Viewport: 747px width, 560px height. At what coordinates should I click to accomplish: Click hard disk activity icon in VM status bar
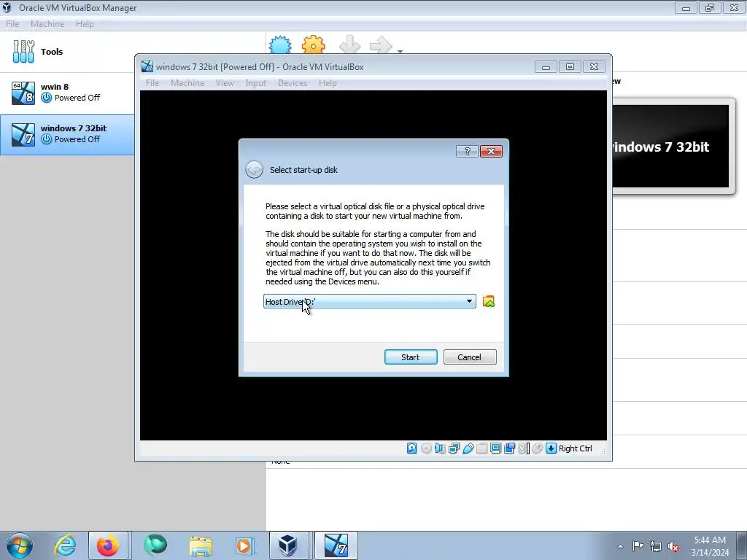[x=412, y=448]
